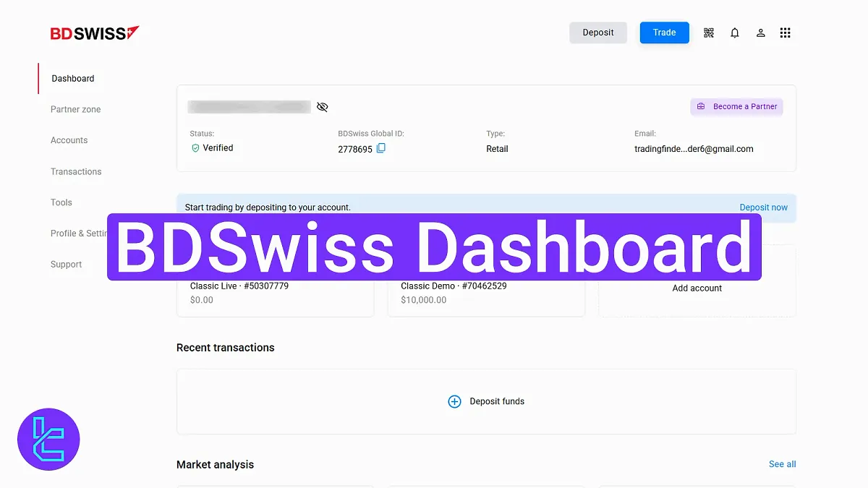Open the apps grid icon

pos(786,33)
